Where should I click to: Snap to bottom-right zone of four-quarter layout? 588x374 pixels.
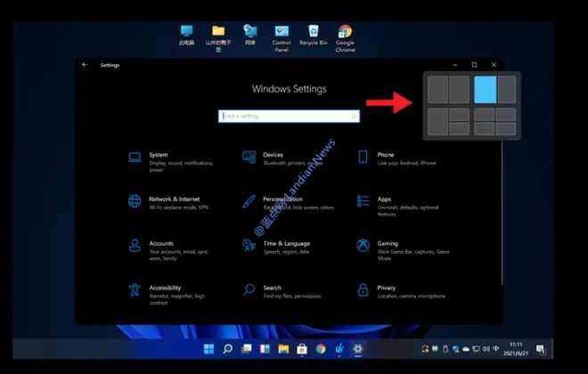pos(506,129)
